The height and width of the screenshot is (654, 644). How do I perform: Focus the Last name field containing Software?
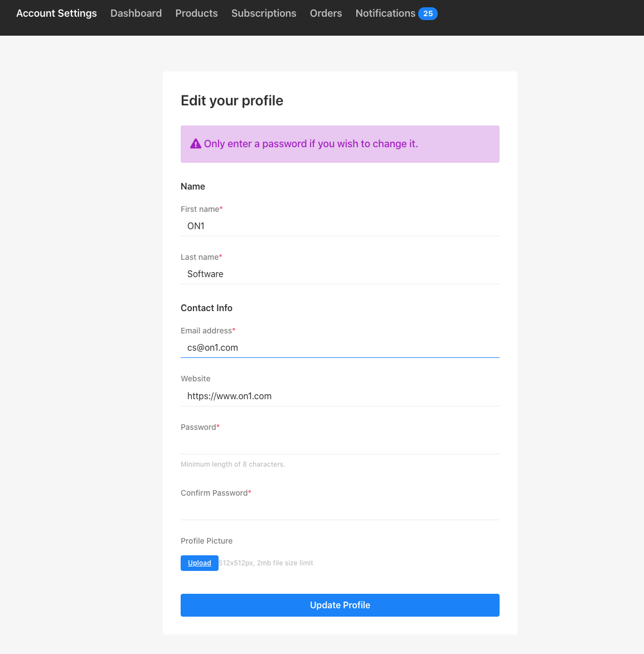pyautogui.click(x=340, y=274)
